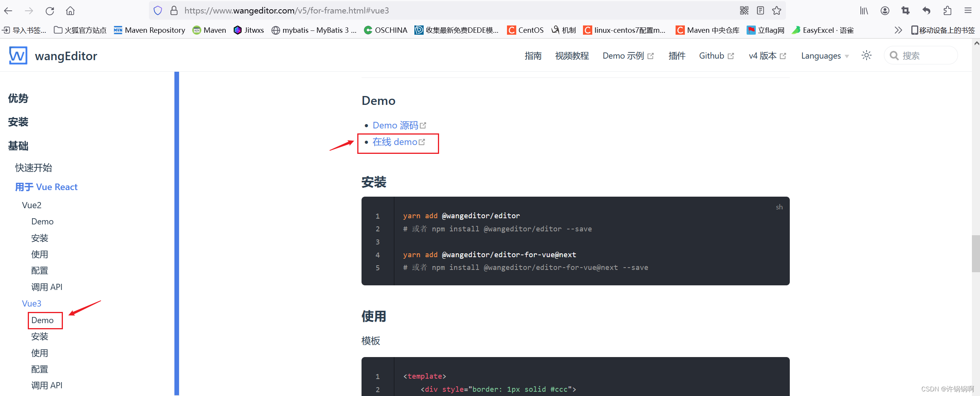This screenshot has width=980, height=396.
Task: Open 插件 in the top navigation
Action: tap(677, 56)
